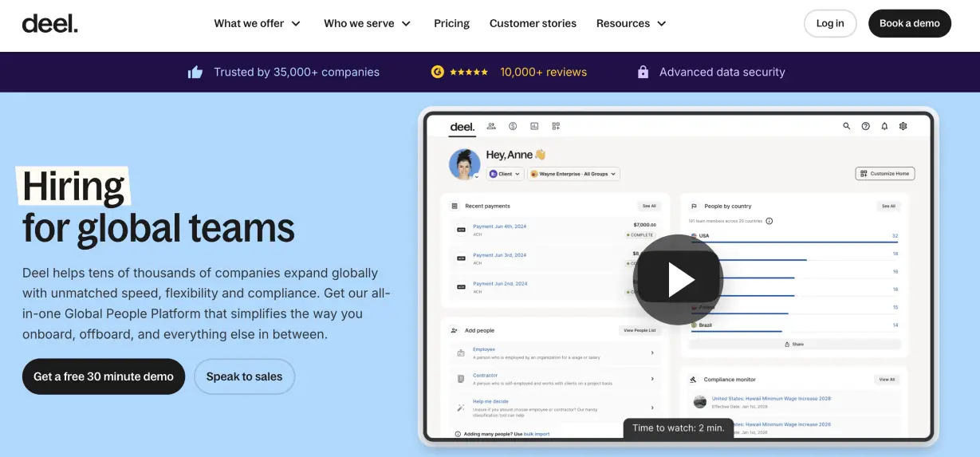Open the reports chart icon in the dashboard top bar
This screenshot has height=457, width=980.
534,126
